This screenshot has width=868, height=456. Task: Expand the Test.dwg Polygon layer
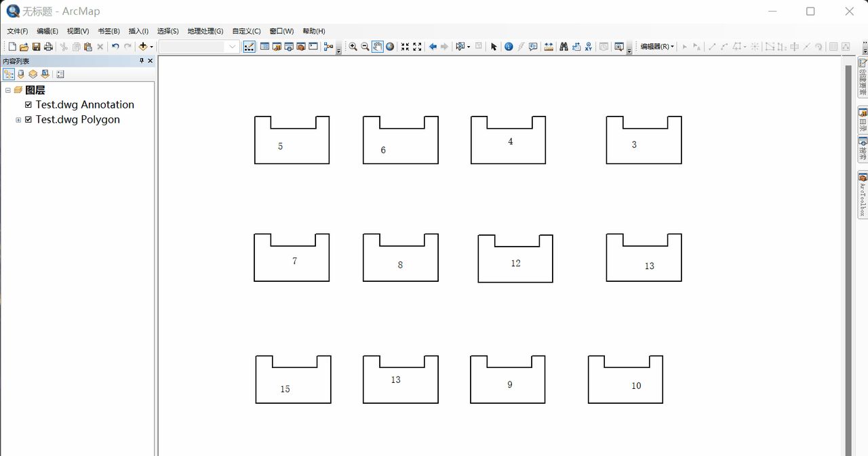18,120
